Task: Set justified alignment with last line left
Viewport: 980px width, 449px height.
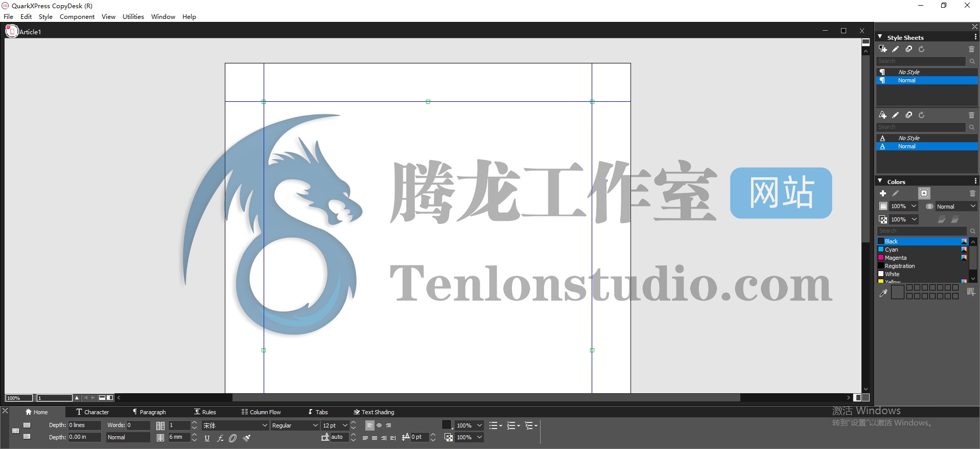Action: click(365, 438)
